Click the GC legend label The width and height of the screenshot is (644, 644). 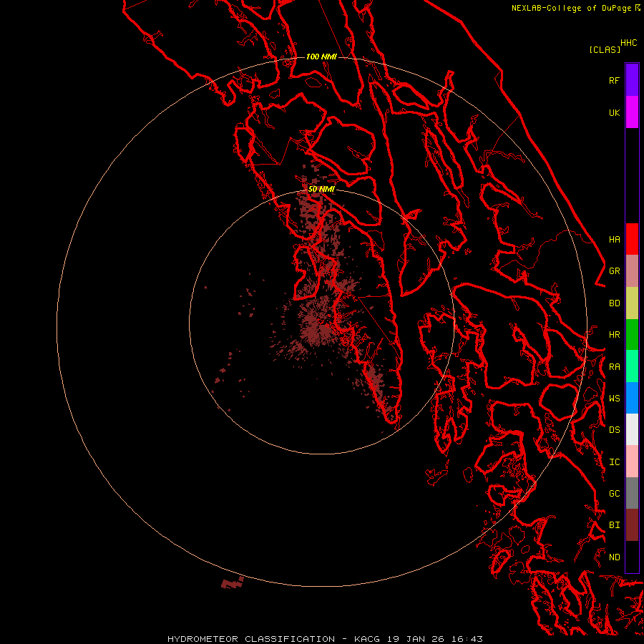(x=614, y=493)
